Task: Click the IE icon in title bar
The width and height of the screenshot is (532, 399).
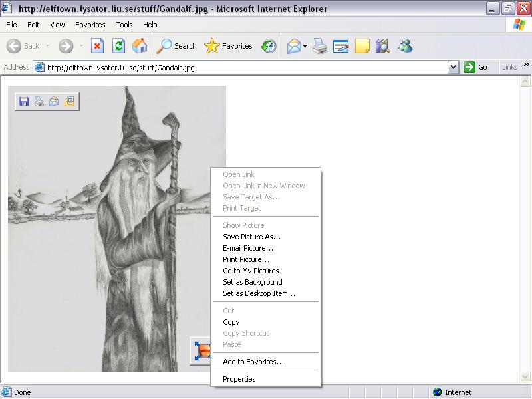Action: click(7, 8)
